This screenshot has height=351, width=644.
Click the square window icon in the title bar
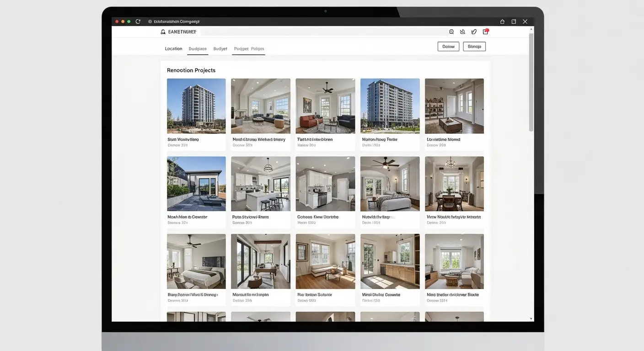514,21
